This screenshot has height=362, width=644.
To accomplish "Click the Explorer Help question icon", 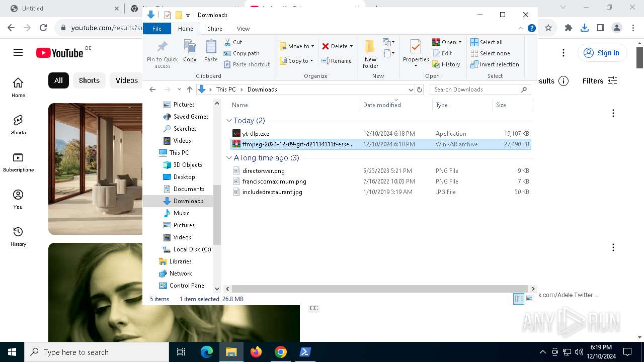I will [531, 29].
